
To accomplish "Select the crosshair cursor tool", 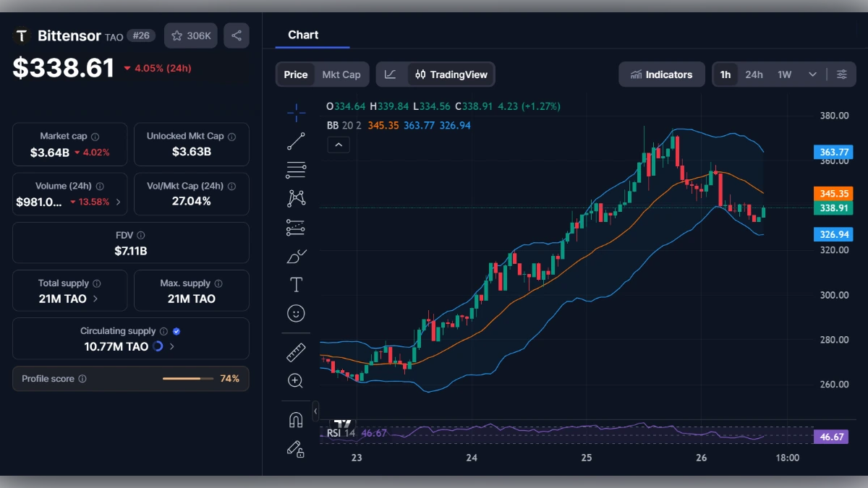I will 296,112.
